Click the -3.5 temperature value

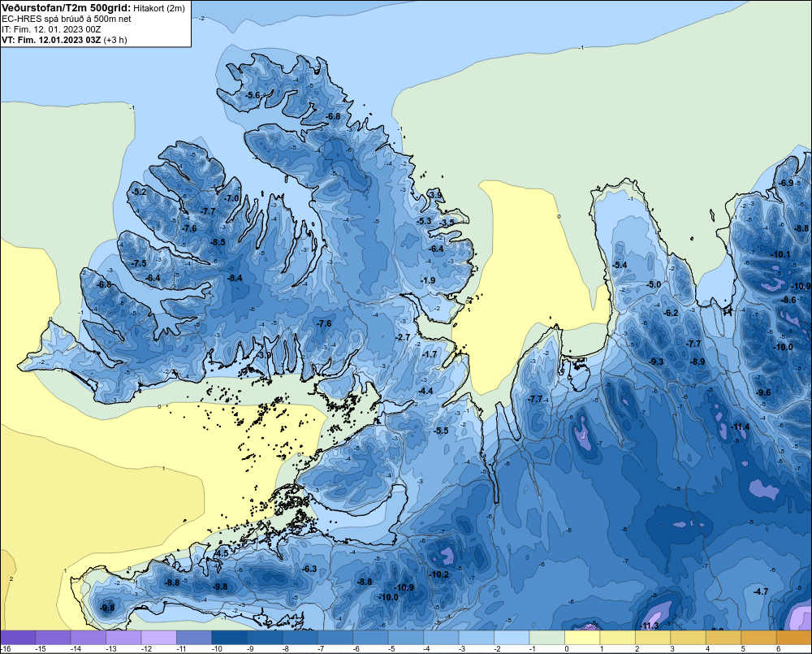pos(447,223)
